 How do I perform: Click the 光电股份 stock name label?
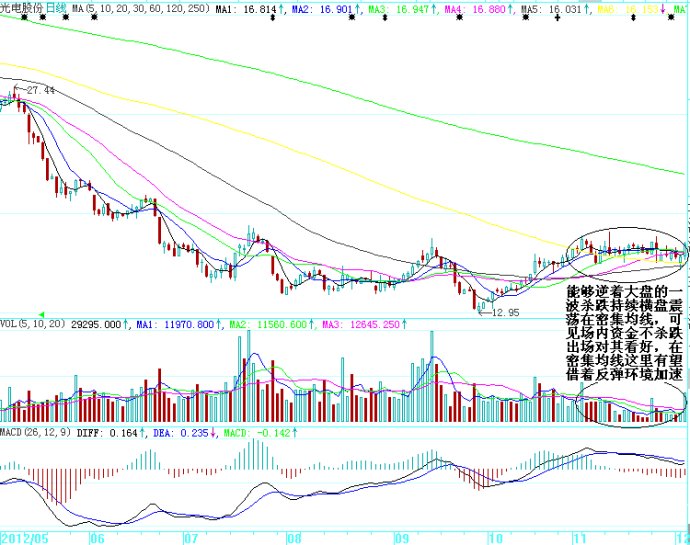click(x=22, y=8)
